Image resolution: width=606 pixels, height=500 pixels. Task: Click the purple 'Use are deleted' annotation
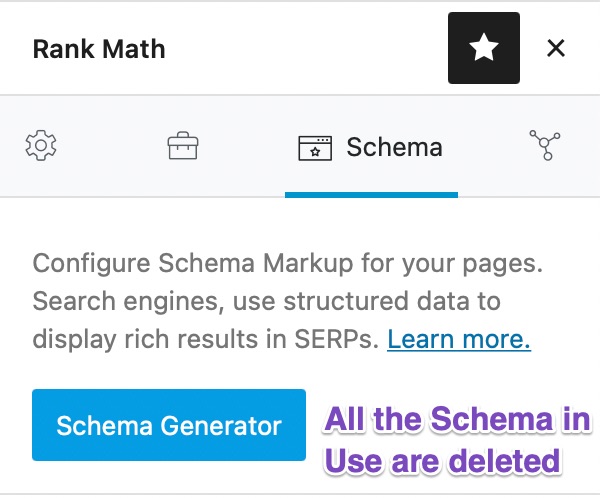(442, 461)
